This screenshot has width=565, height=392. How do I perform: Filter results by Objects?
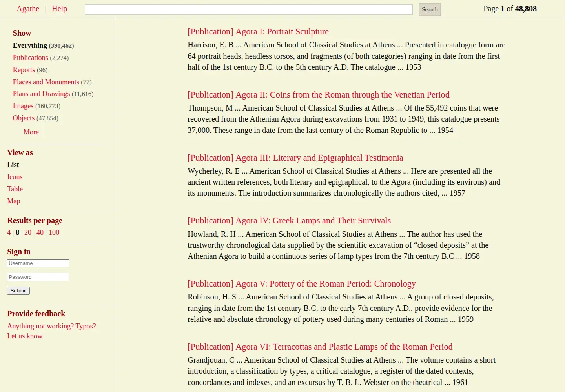tap(24, 118)
